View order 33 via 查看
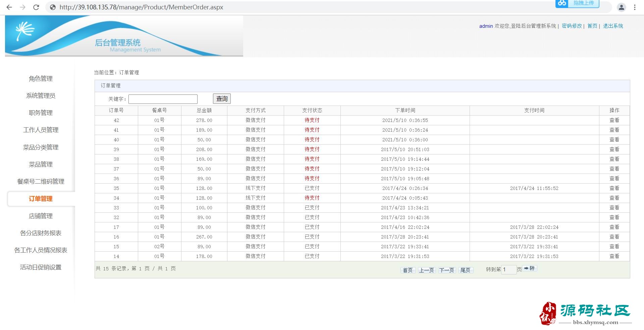 [614, 207]
